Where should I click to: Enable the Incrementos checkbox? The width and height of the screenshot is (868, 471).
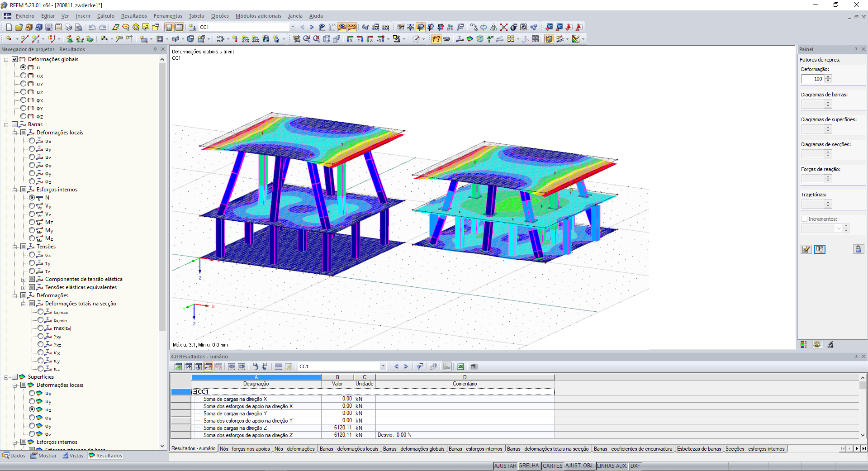pyautogui.click(x=804, y=219)
